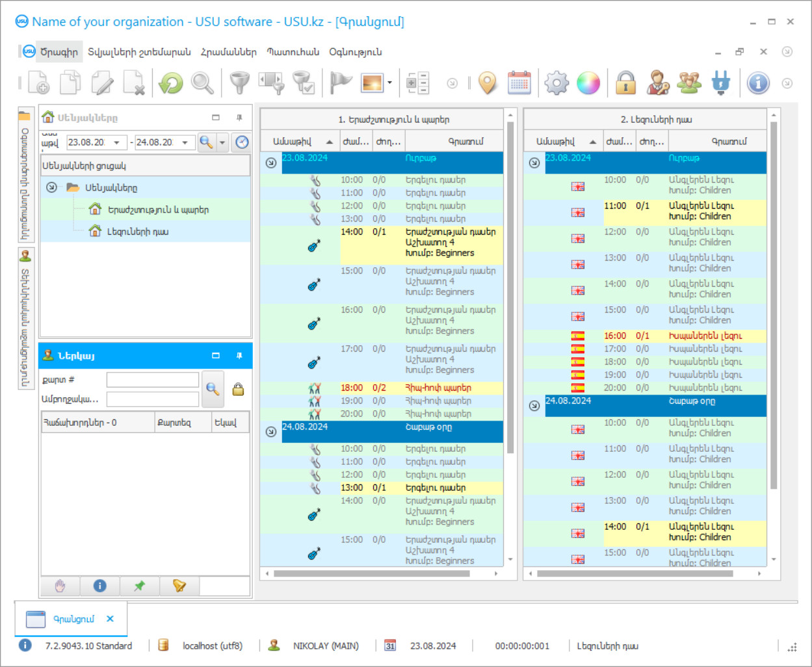Image resolution: width=812 pixels, height=667 pixels.
Task: Click the second input field in Ներկայ panel
Action: coord(153,399)
